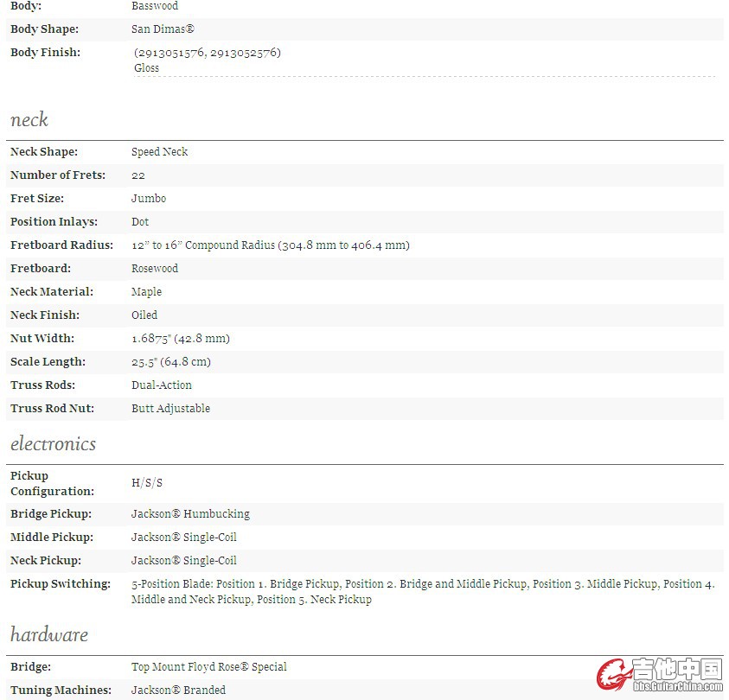Screen dimensions: 729x700
Task: Click the 'Truss Rods:' label
Action: pos(42,385)
